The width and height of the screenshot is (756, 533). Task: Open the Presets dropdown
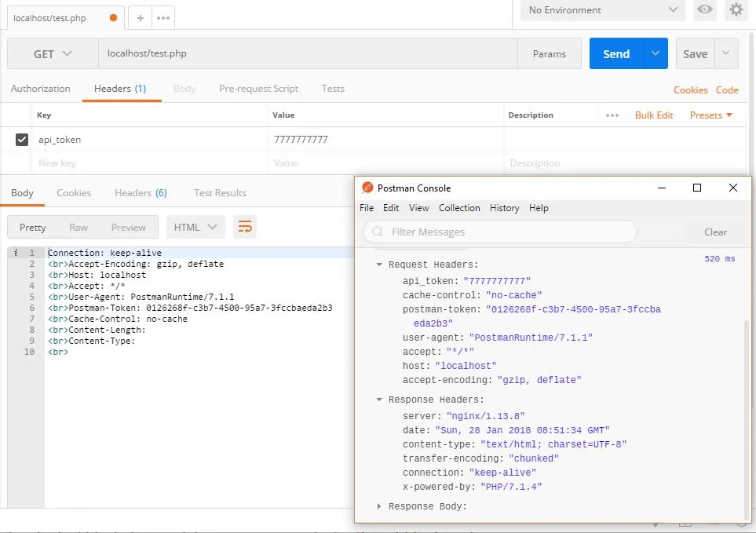click(x=710, y=115)
